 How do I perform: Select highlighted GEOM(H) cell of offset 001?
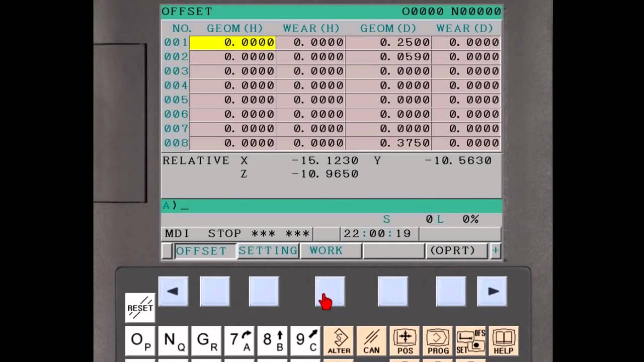[x=232, y=43]
